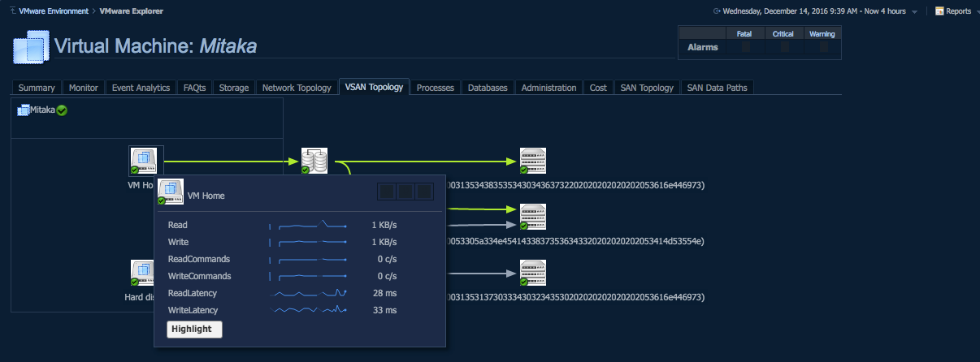Click the VMware Explorer breadcrumb
Viewport: 980px width, 362px height.
click(131, 11)
